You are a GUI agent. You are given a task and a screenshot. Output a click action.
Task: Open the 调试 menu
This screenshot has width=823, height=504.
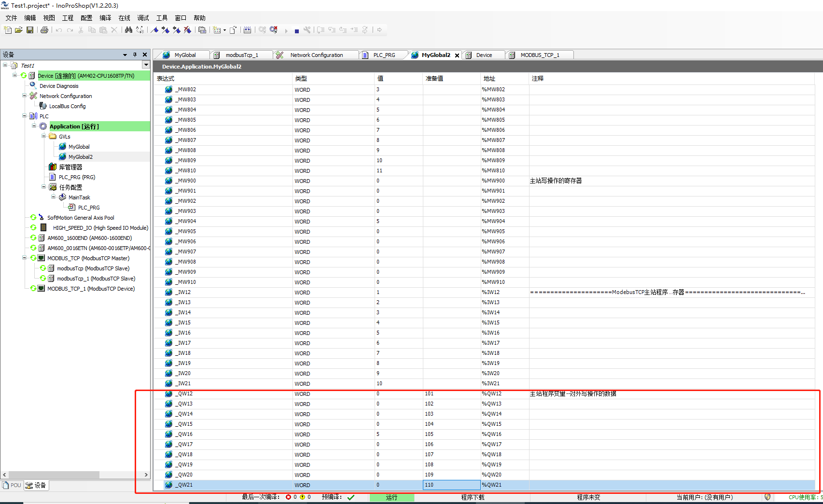[143, 18]
